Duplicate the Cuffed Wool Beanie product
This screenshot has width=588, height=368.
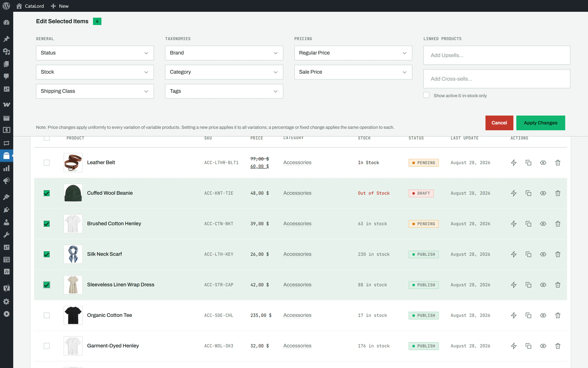click(x=528, y=193)
